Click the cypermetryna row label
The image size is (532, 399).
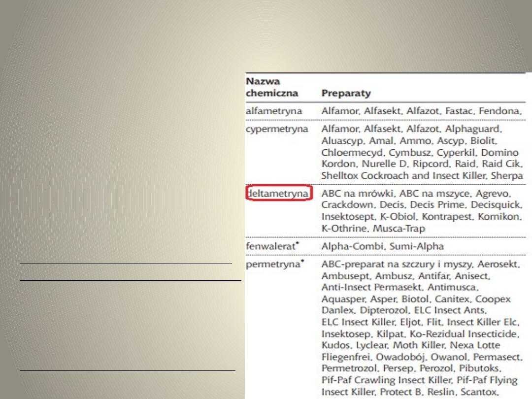click(x=277, y=129)
